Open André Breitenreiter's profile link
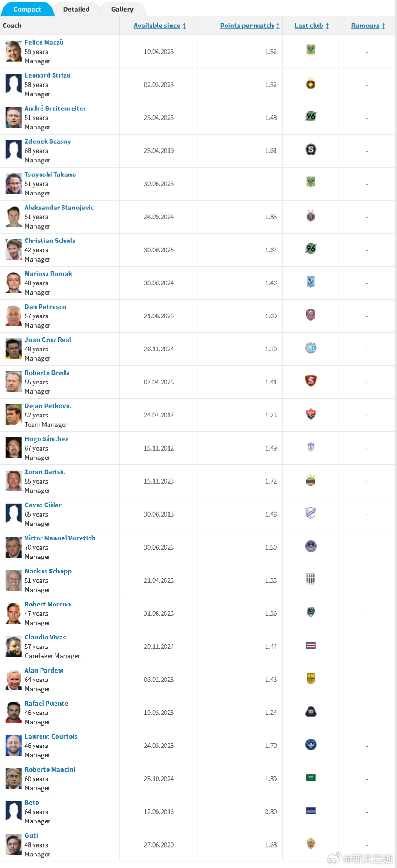397x868 pixels. coord(55,108)
